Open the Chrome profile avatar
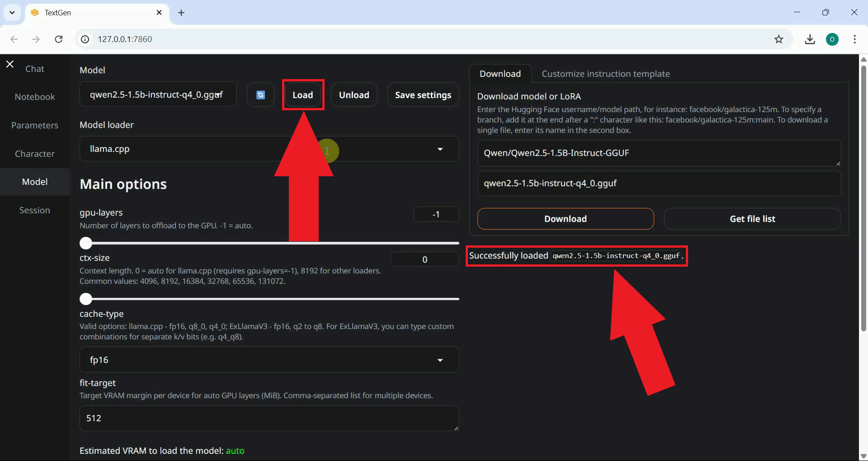The image size is (868, 461). click(832, 39)
